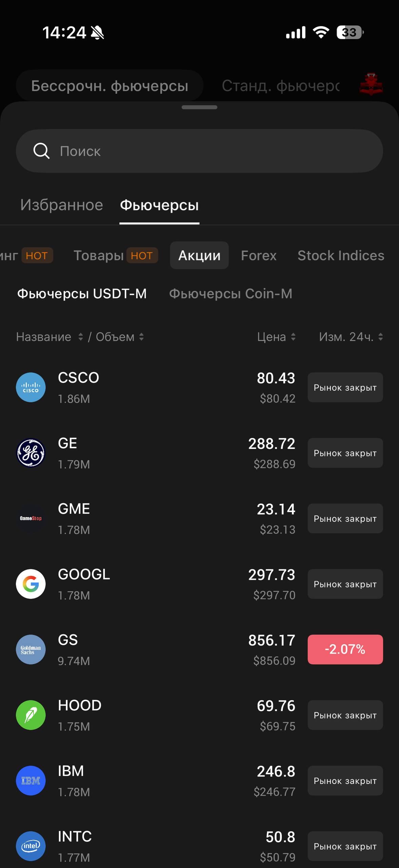Screen dimensions: 399x868
Task: Tap the Intel logo icon
Action: pos(31,846)
